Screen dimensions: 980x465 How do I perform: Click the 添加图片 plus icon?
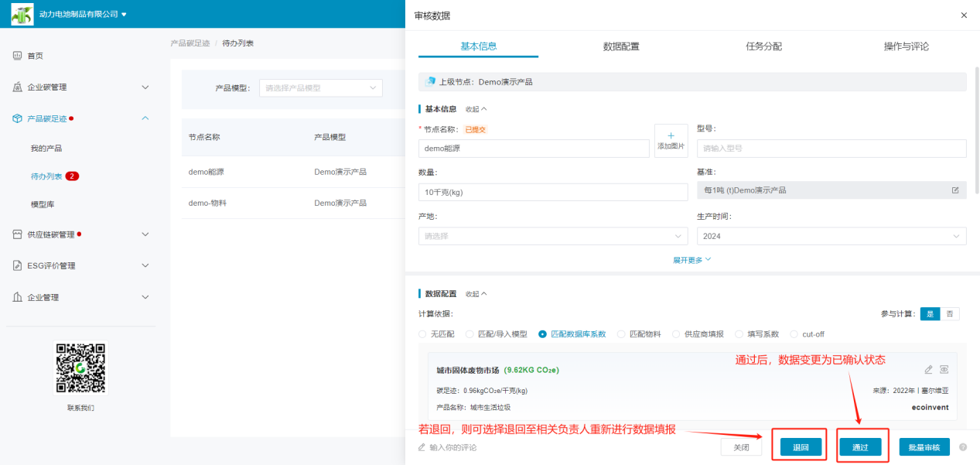tap(671, 136)
